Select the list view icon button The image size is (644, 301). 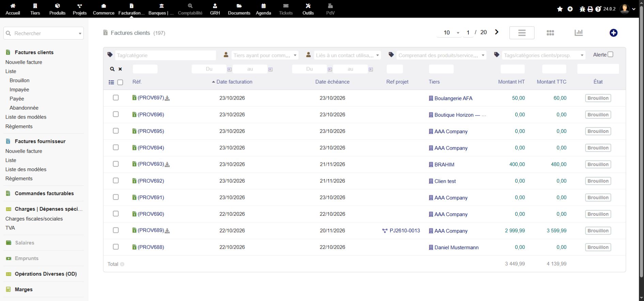click(522, 33)
